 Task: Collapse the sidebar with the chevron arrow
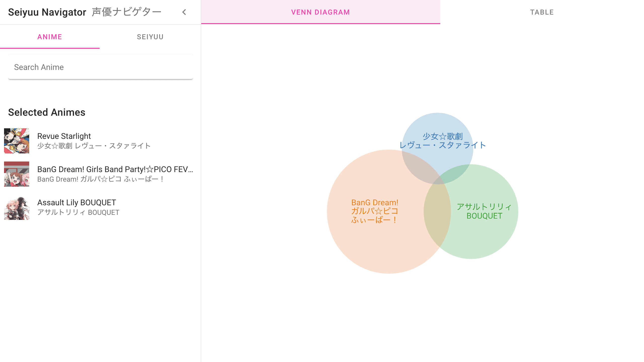pos(184,12)
